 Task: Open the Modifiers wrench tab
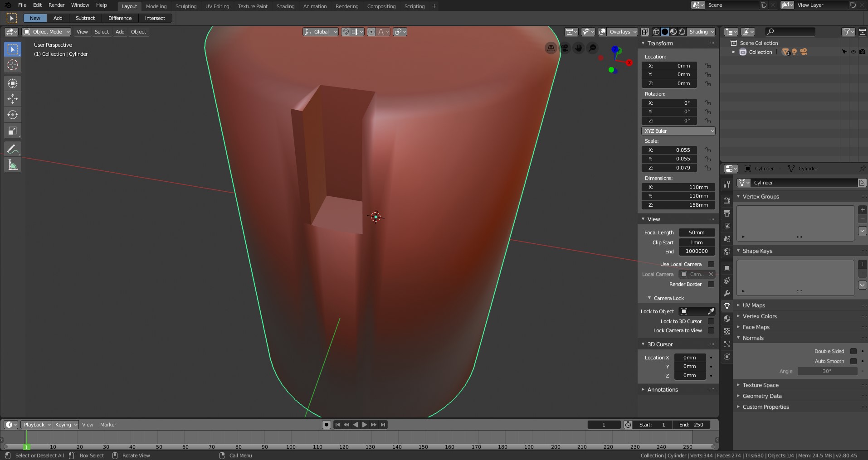(727, 293)
